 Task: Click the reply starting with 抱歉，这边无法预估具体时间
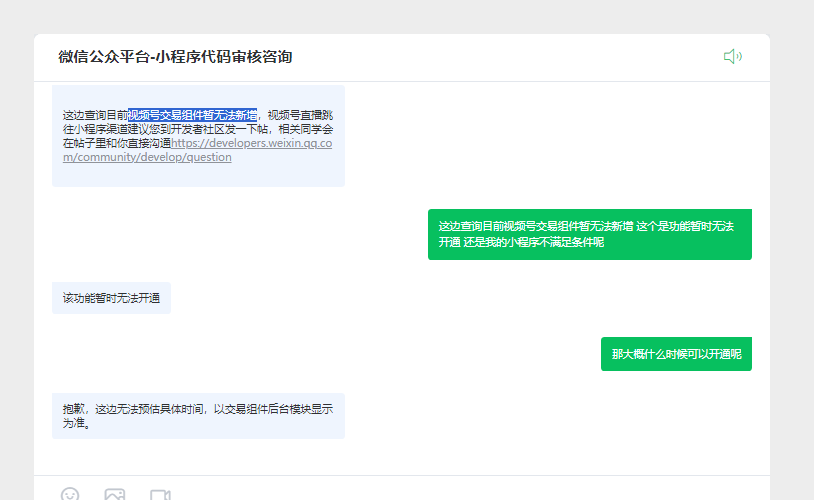[x=198, y=416]
